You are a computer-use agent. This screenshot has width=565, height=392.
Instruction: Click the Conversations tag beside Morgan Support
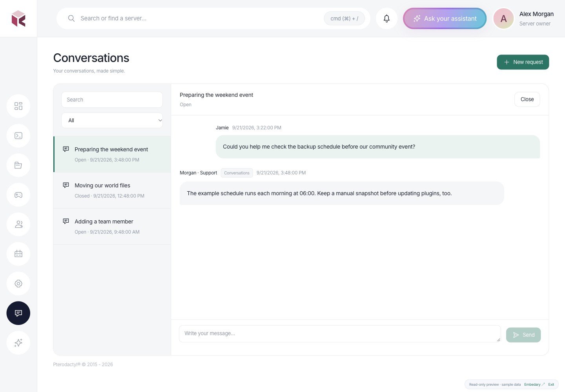[237, 173]
